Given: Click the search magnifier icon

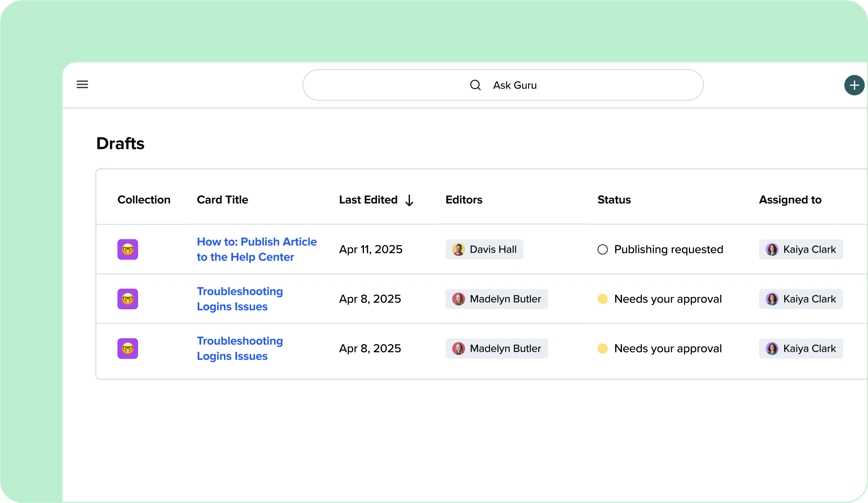Looking at the screenshot, I should (x=475, y=85).
